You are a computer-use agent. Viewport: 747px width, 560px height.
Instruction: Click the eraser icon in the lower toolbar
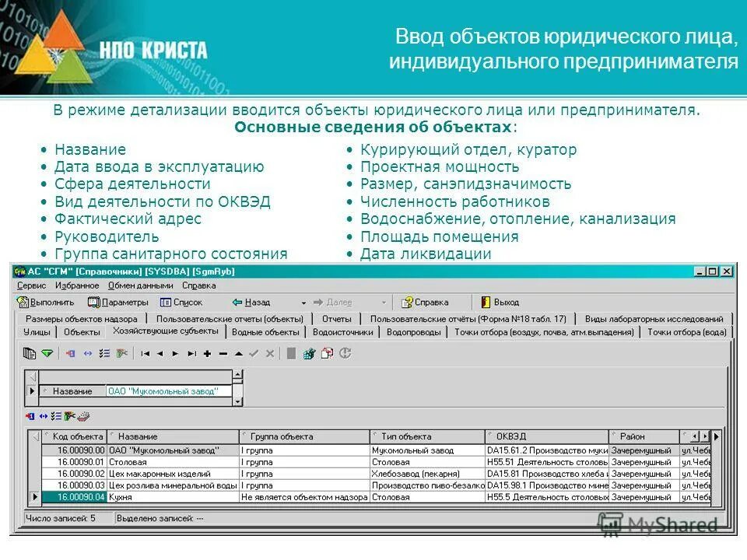click(x=83, y=416)
